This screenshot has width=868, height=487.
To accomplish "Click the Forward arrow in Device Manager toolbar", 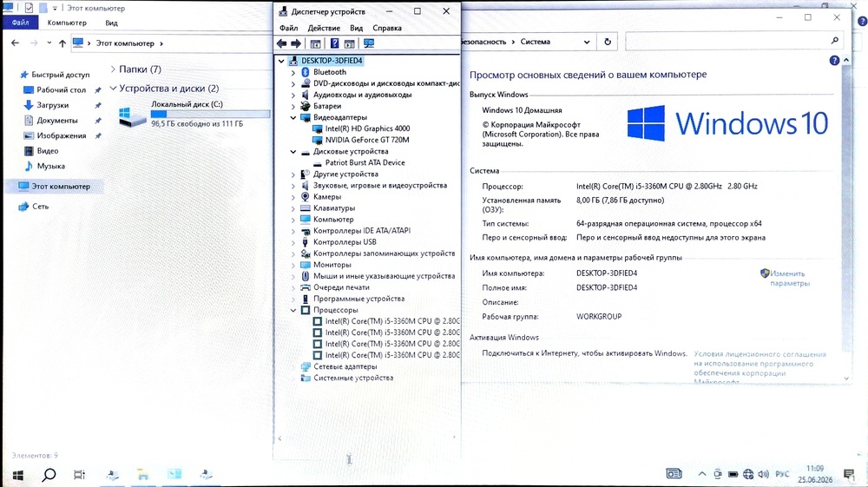I will pyautogui.click(x=296, y=43).
